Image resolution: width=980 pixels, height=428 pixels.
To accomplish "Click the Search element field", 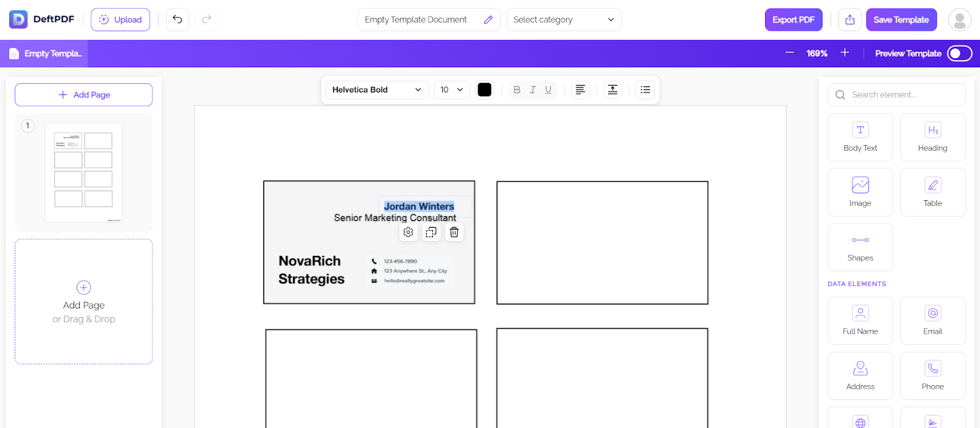I will point(897,95).
